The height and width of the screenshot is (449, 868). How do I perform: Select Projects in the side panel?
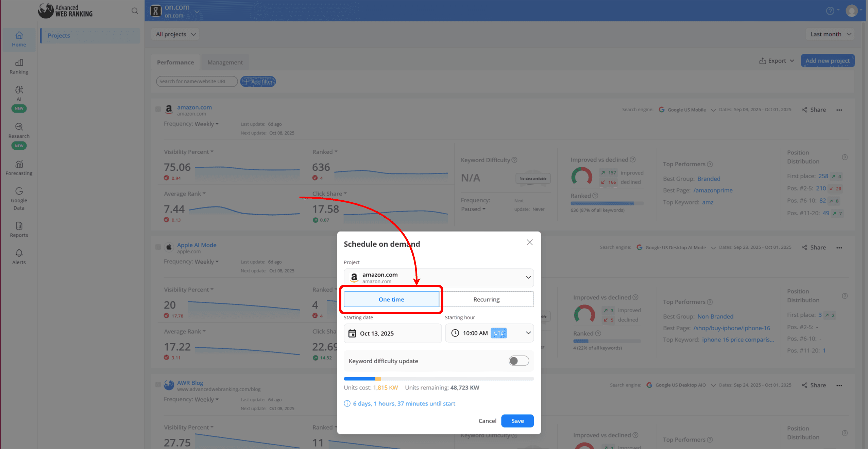[x=90, y=35]
